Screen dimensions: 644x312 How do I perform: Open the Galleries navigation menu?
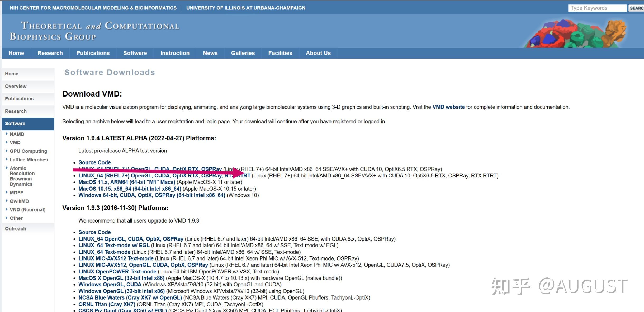click(x=243, y=53)
